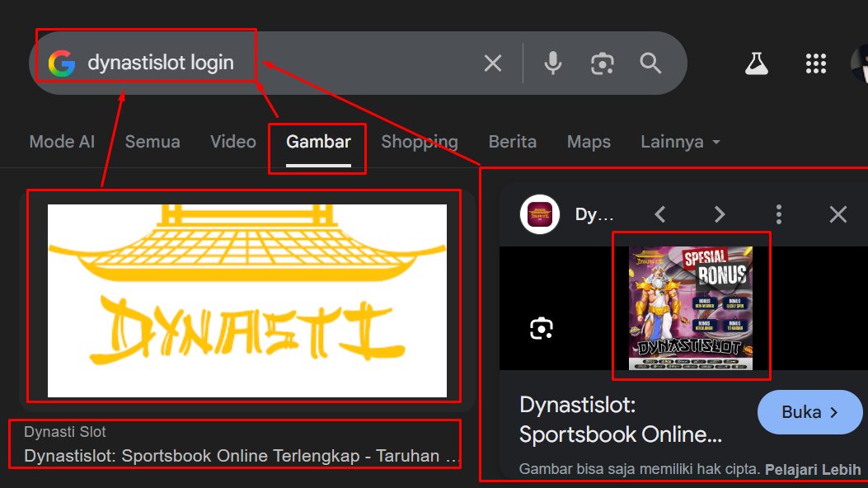The width and height of the screenshot is (868, 488).
Task: Click the Dynasti Slot source label
Action: coord(65,432)
